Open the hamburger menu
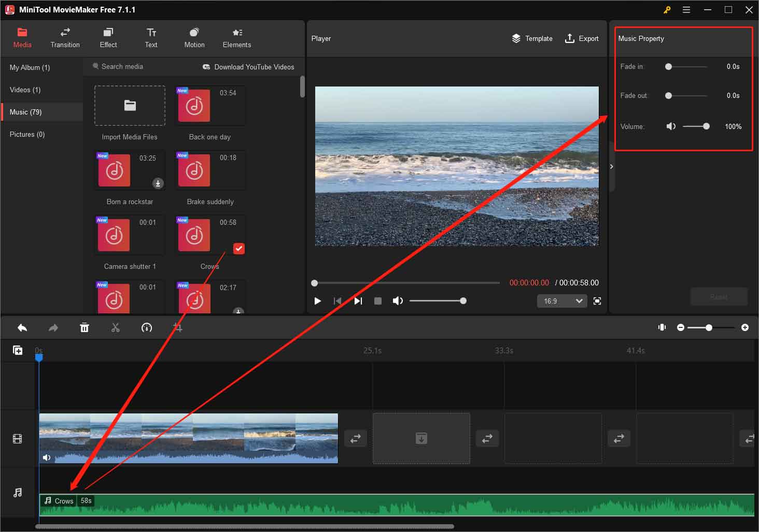Image resolution: width=759 pixels, height=532 pixels. (686, 10)
